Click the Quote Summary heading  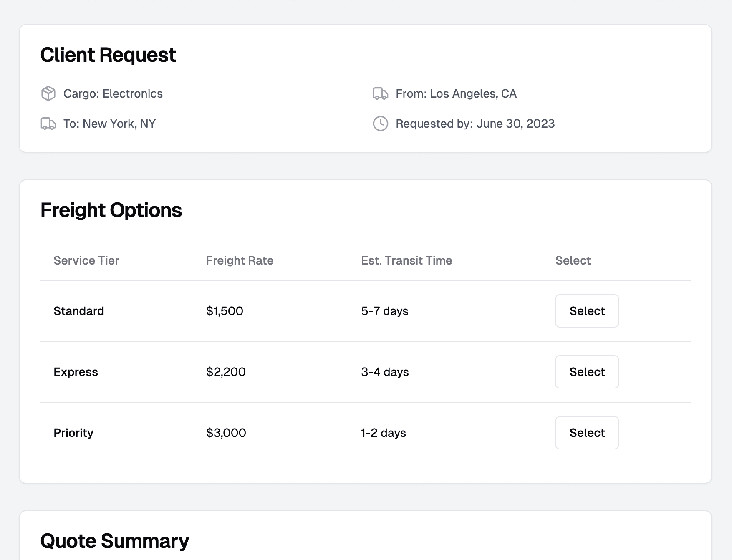[x=115, y=541]
